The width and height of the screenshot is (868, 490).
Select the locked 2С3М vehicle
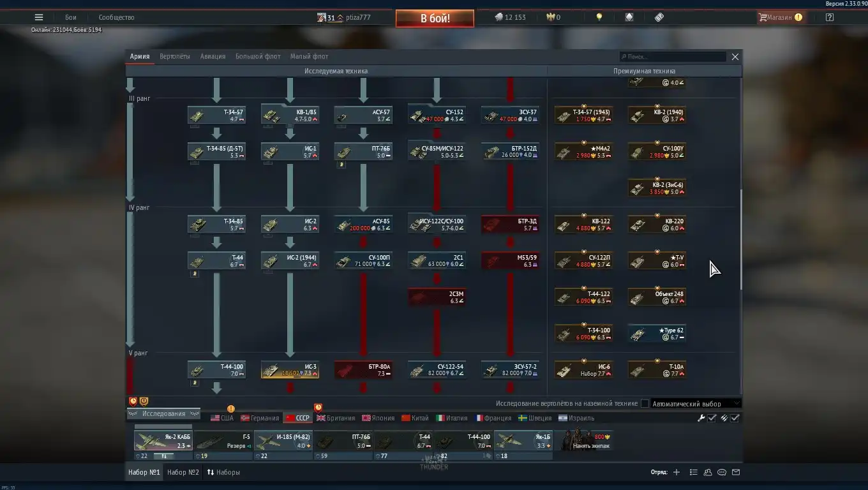(437, 297)
